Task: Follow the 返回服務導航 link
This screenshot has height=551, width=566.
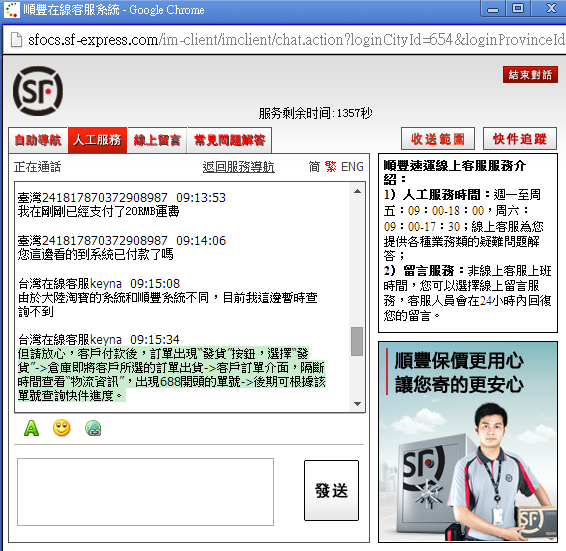Action: point(239,167)
